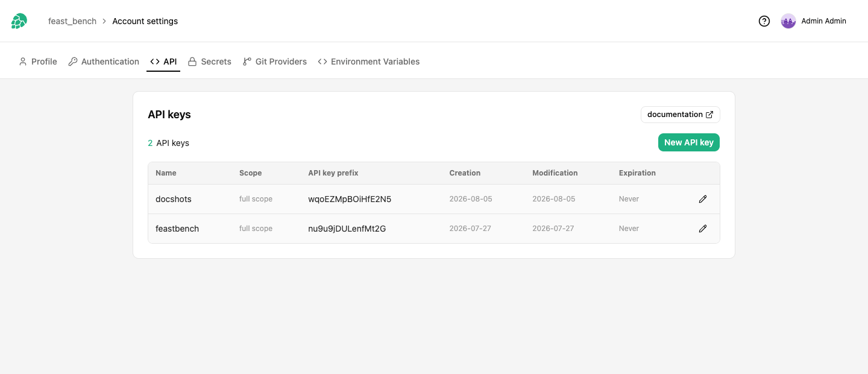Edit the docshots API key pencil
The width and height of the screenshot is (868, 374).
click(703, 199)
